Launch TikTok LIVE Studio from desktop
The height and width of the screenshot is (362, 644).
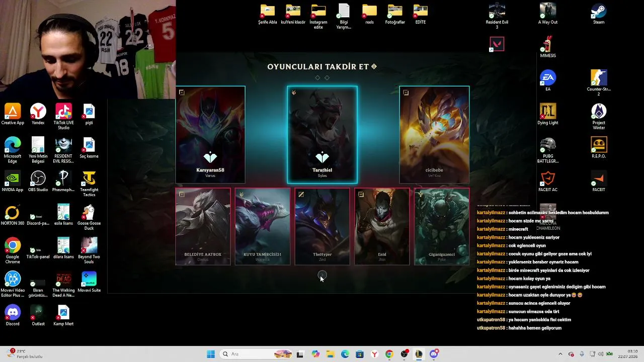(x=63, y=117)
